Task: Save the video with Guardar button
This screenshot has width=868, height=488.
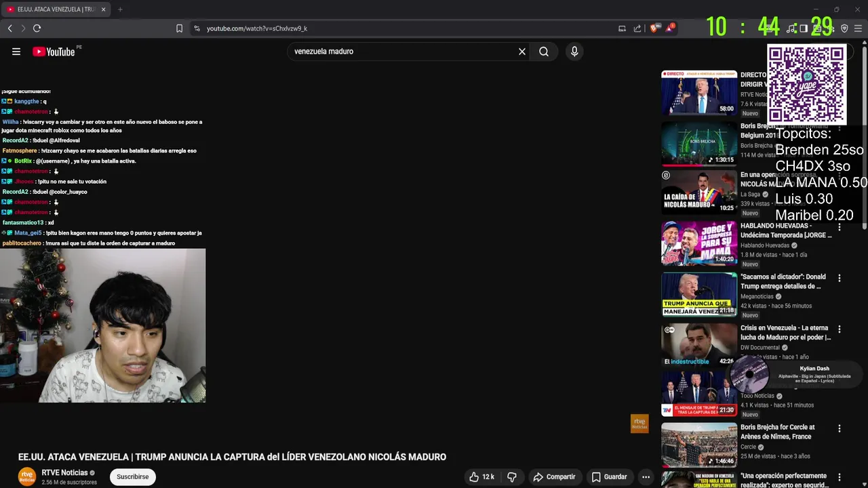Action: pos(609,476)
